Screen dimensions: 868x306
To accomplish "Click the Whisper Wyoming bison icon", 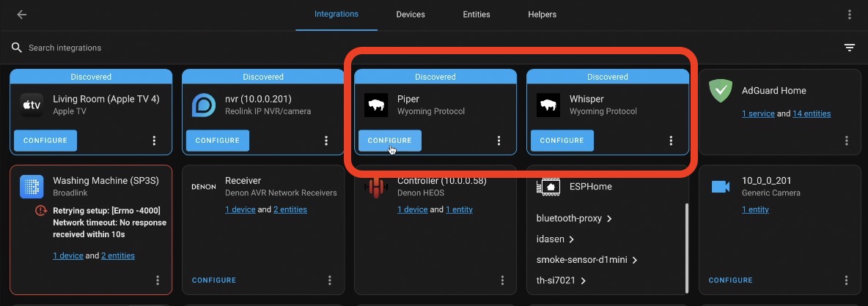I will click(x=548, y=105).
